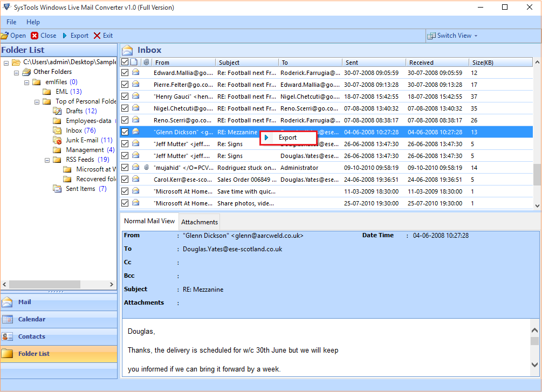Collapse Top of Personal Folders node

click(37, 102)
